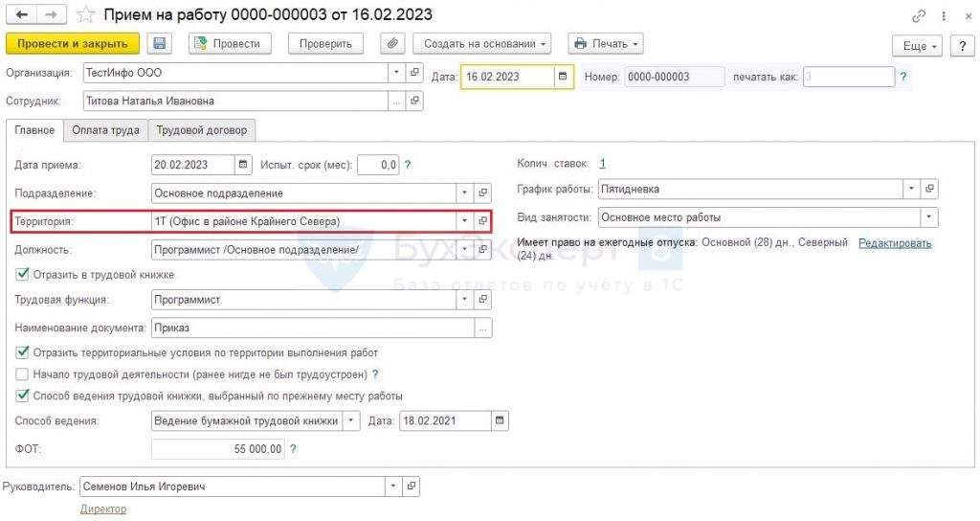This screenshot has width=980, height=521.
Task: Open the Создать на основании menu
Action: click(x=482, y=44)
